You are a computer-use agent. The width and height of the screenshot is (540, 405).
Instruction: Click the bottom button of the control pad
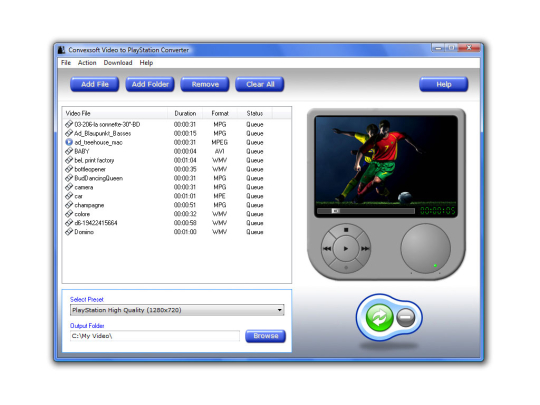346,267
